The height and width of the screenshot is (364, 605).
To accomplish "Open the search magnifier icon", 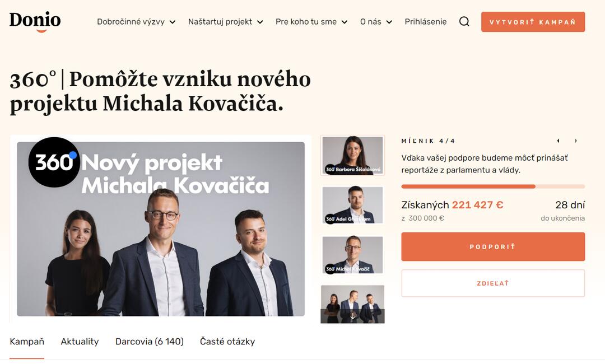I will point(464,22).
